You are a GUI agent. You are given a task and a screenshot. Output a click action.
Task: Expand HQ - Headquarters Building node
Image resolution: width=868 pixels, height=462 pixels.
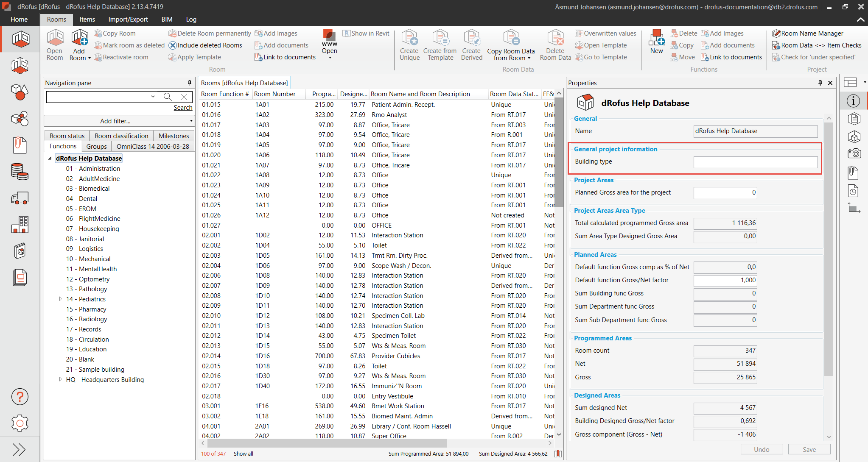pyautogui.click(x=61, y=380)
